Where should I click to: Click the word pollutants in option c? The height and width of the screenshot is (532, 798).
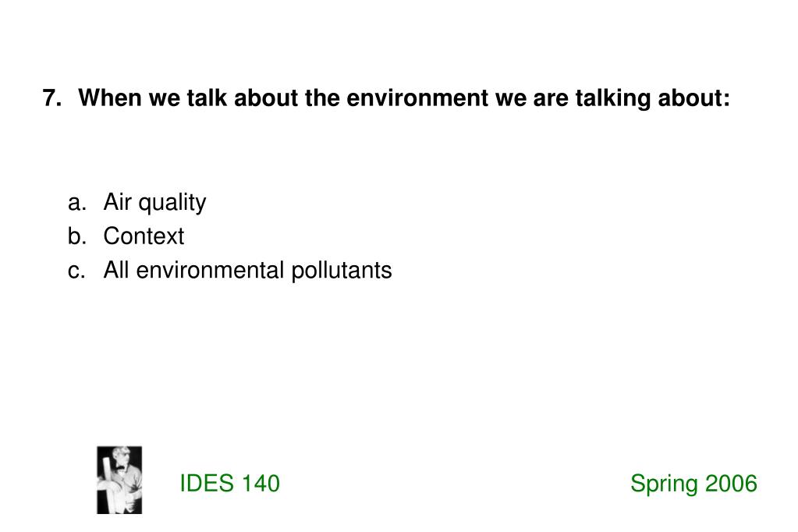click(342, 271)
